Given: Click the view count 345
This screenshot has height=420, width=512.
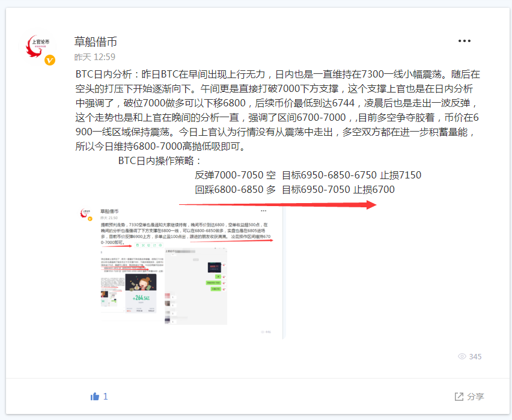Looking at the screenshot, I should (475, 357).
